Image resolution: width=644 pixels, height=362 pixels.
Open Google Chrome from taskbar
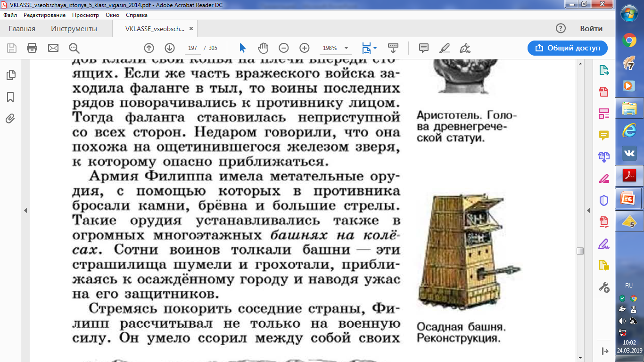(629, 40)
